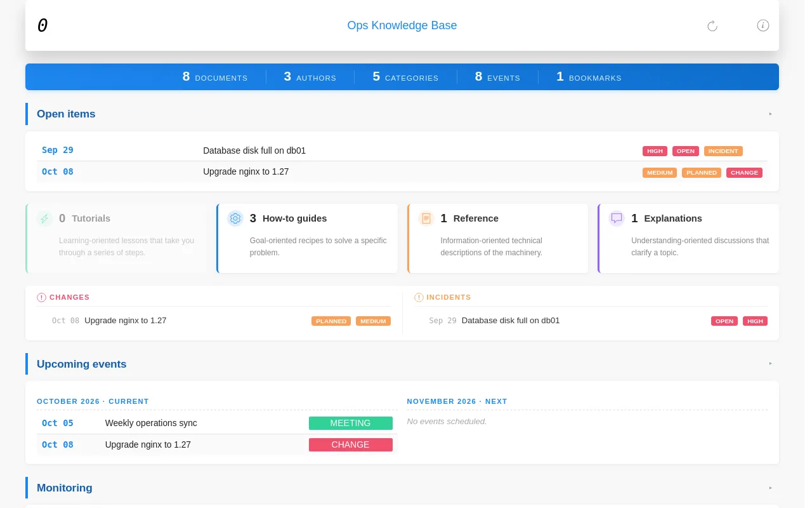812x508 pixels.
Task: Click the Reference document icon
Action: 426,218
